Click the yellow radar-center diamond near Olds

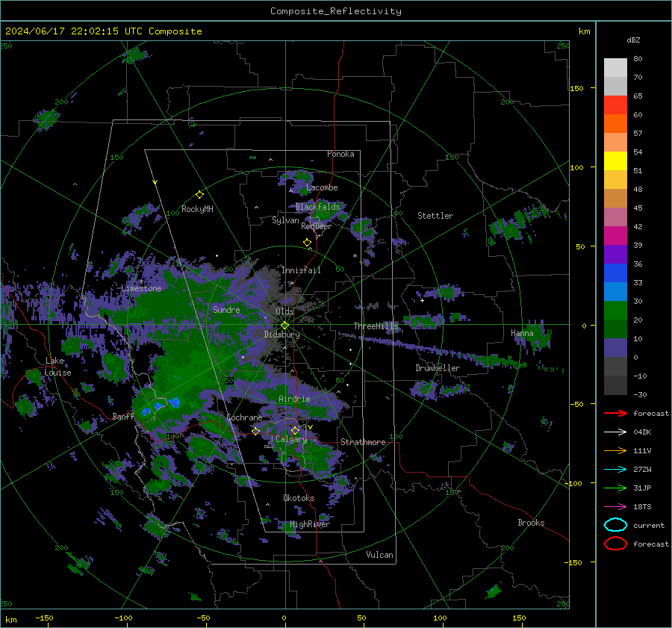point(284,326)
